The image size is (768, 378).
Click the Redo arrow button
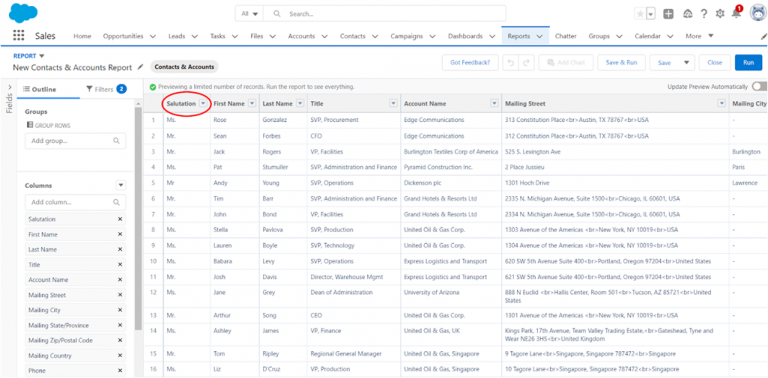click(x=526, y=63)
